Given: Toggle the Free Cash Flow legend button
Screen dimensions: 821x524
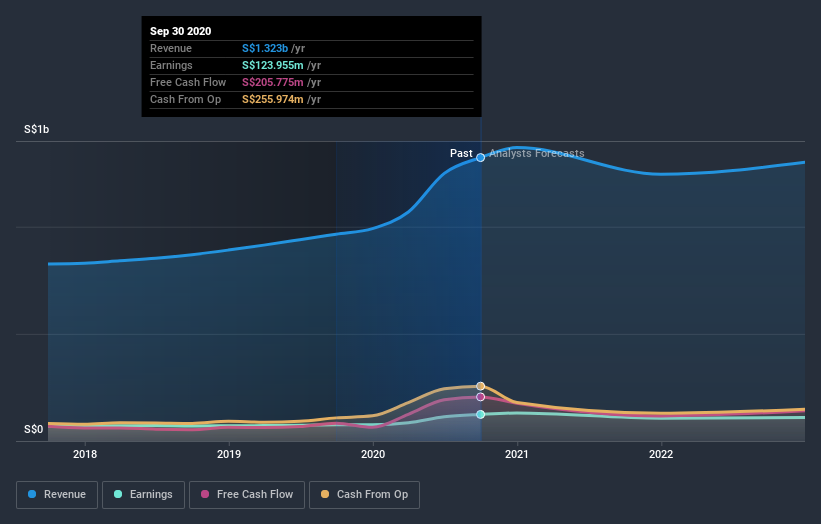Looking at the screenshot, I should 247,495.
